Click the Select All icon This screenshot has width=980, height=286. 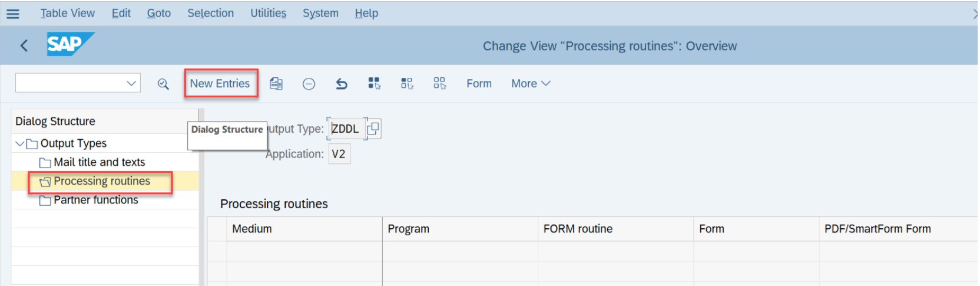point(374,83)
